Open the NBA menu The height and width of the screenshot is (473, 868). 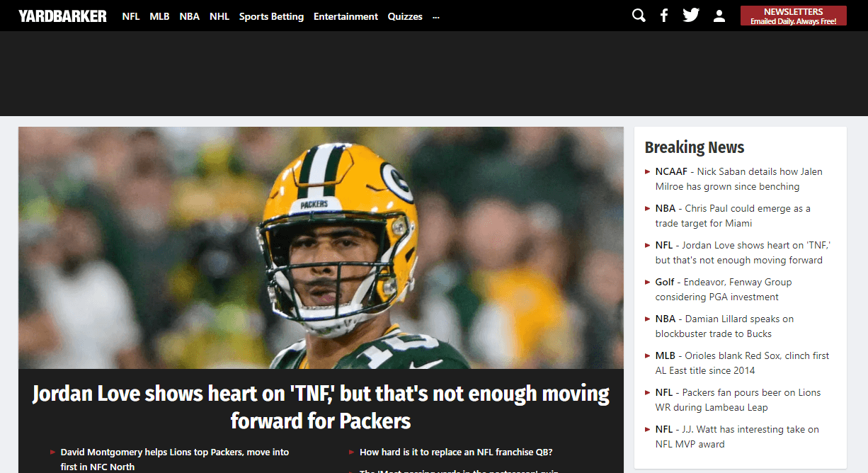point(190,16)
